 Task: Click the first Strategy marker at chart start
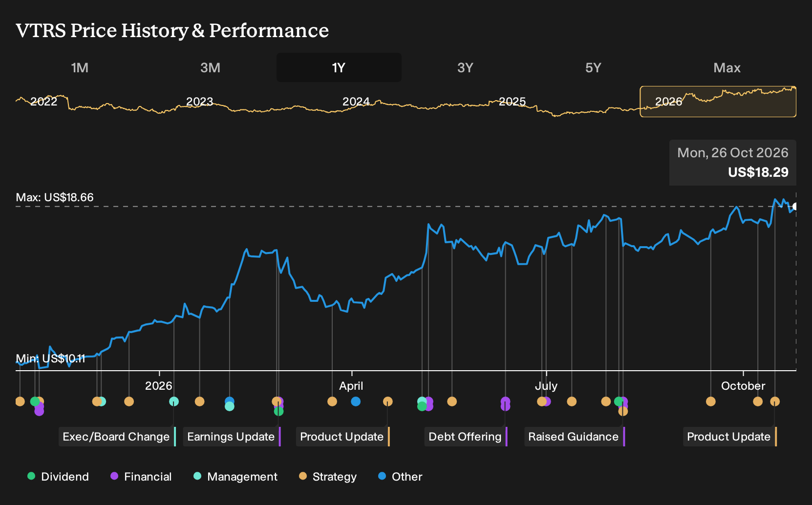point(20,401)
